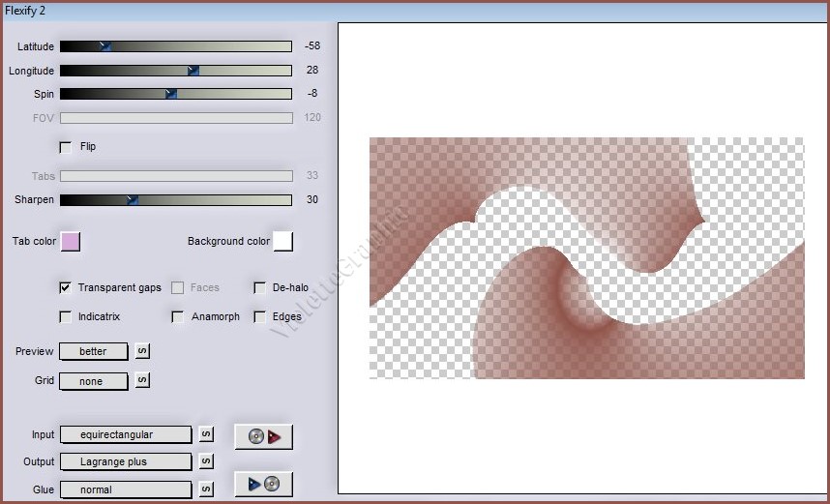Click the S icon beside Grid
Screen dimensions: 830x504
pyautogui.click(x=142, y=381)
